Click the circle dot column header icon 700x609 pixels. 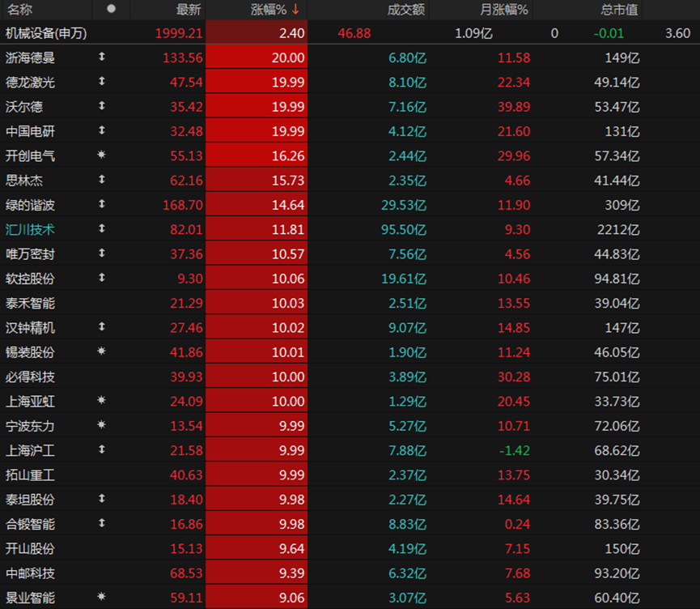click(x=111, y=8)
